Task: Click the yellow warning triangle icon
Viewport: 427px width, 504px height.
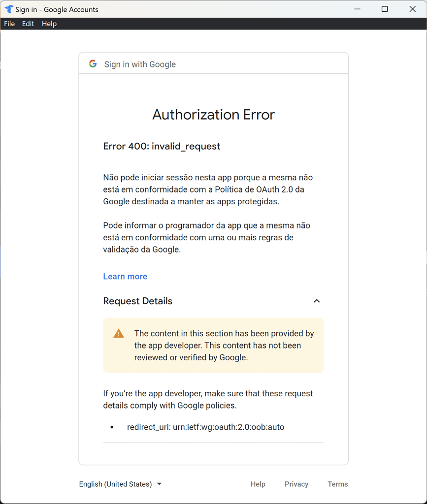Action: point(118,333)
